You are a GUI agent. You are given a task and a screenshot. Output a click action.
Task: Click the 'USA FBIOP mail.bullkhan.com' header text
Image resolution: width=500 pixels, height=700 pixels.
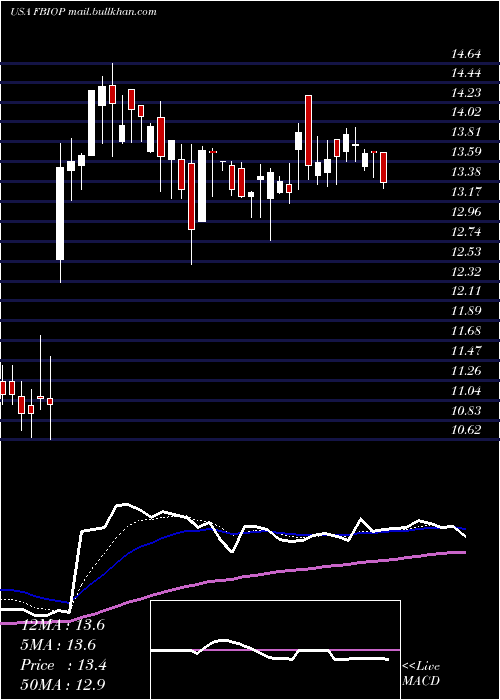point(83,12)
